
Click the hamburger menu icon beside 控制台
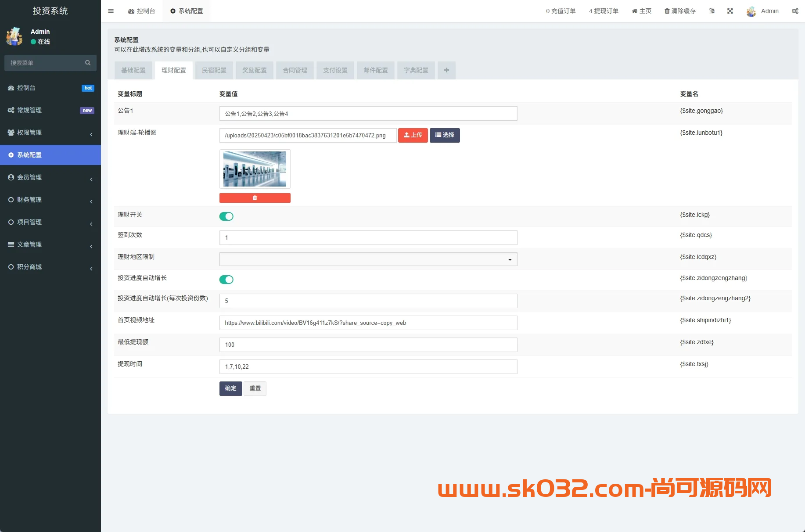[x=111, y=11]
